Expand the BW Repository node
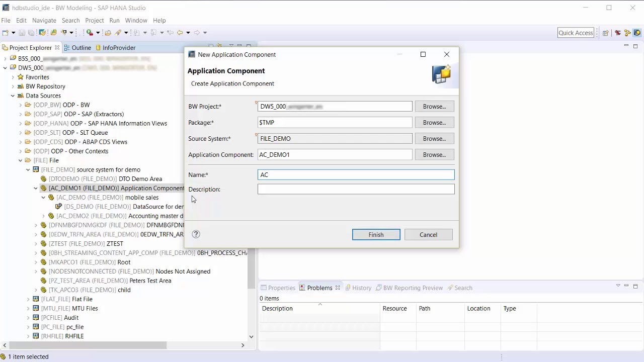The height and width of the screenshot is (362, 644). pos(13,86)
